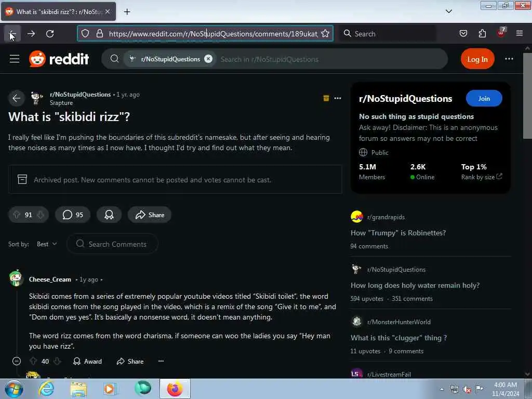Open 'How "Trumpy" is Robinettes?' post
532x399 pixels.
398,233
